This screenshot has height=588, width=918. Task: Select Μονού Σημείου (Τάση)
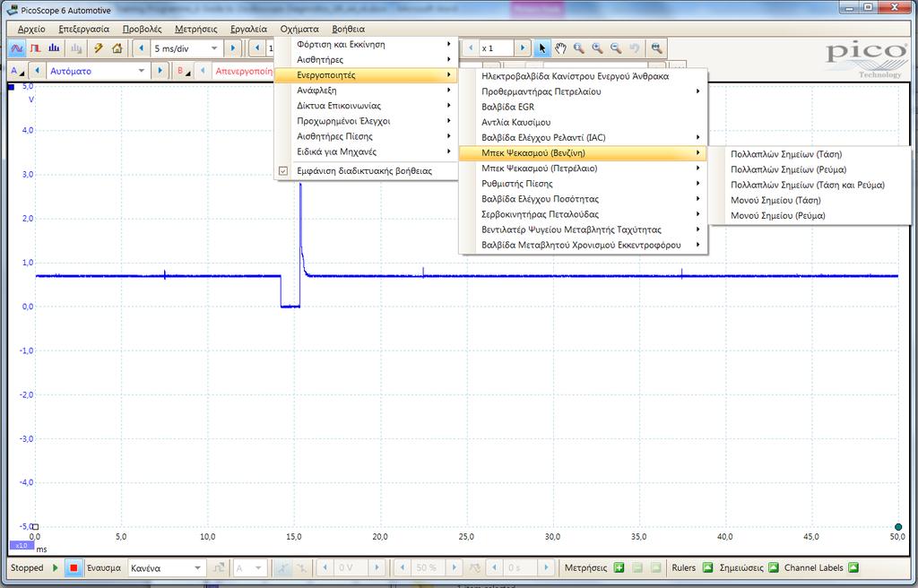(x=810, y=200)
